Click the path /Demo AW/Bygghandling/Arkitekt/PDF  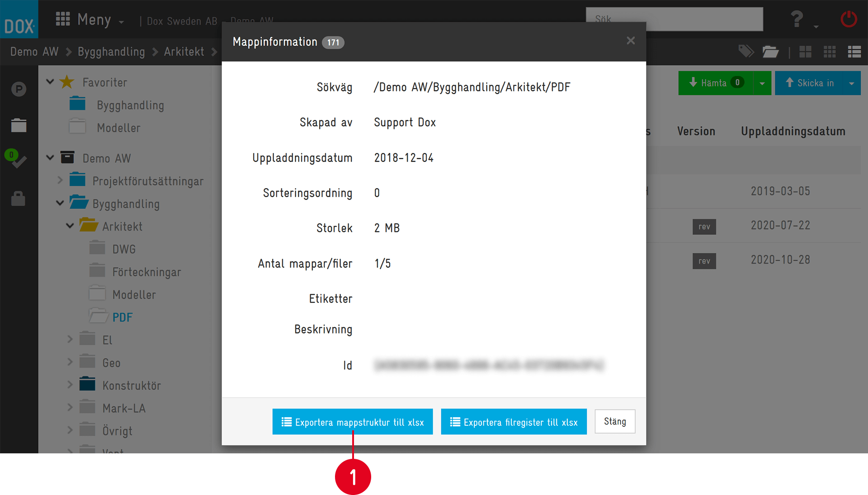472,87
